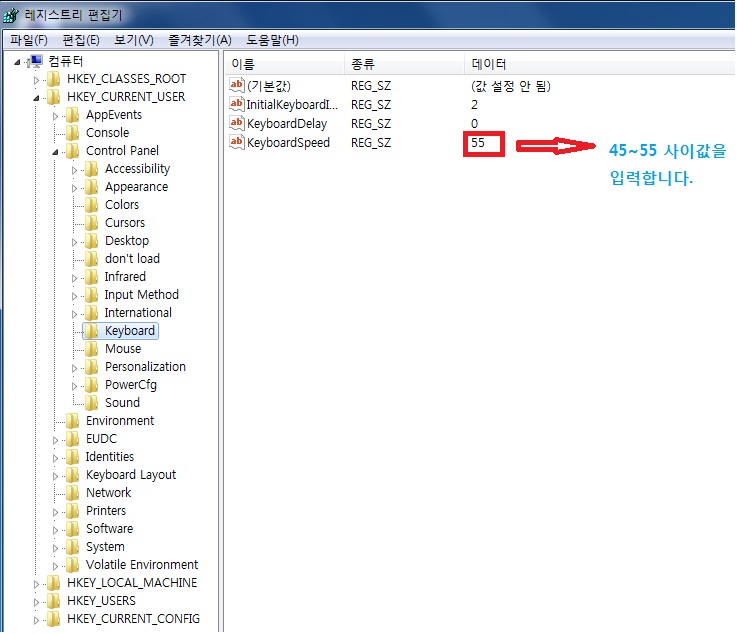Expand the Input Method key

[74, 296]
